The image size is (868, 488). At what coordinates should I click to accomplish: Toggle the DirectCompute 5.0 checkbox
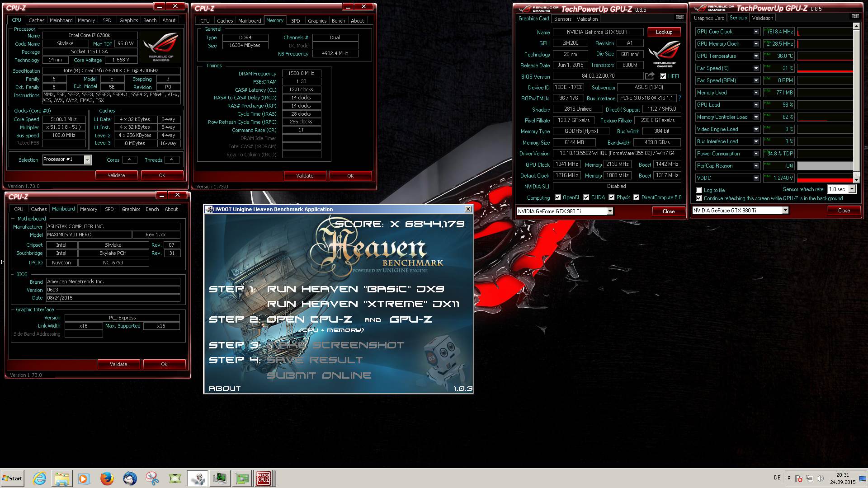tap(636, 197)
